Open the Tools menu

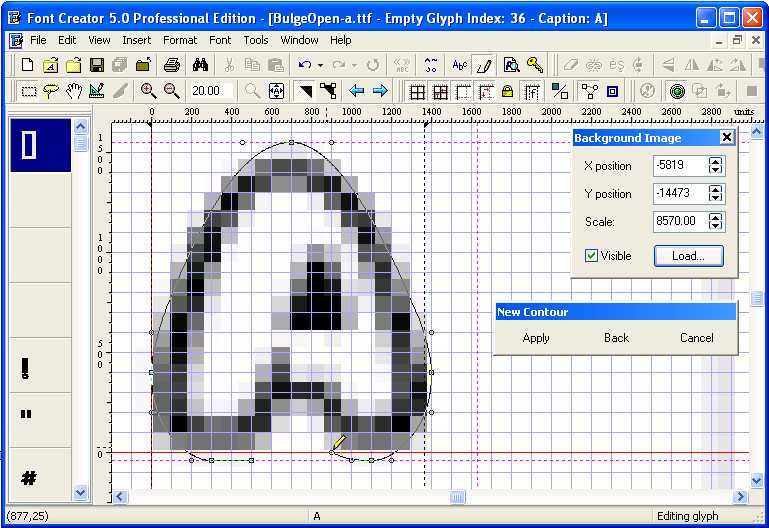tap(256, 40)
